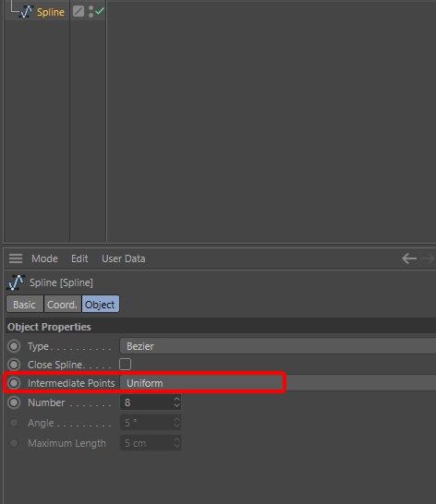Click the Type label text
The image size is (436, 504).
click(38, 346)
